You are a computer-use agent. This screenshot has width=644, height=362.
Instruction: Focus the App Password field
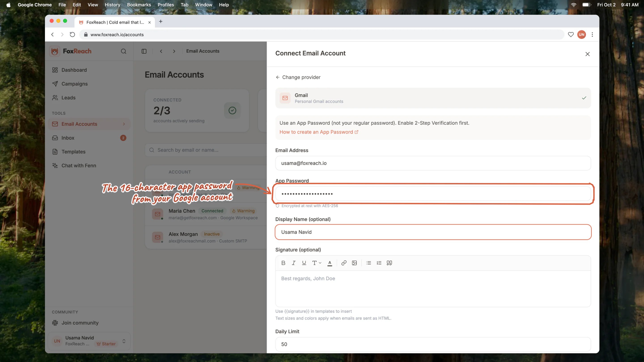point(433,194)
